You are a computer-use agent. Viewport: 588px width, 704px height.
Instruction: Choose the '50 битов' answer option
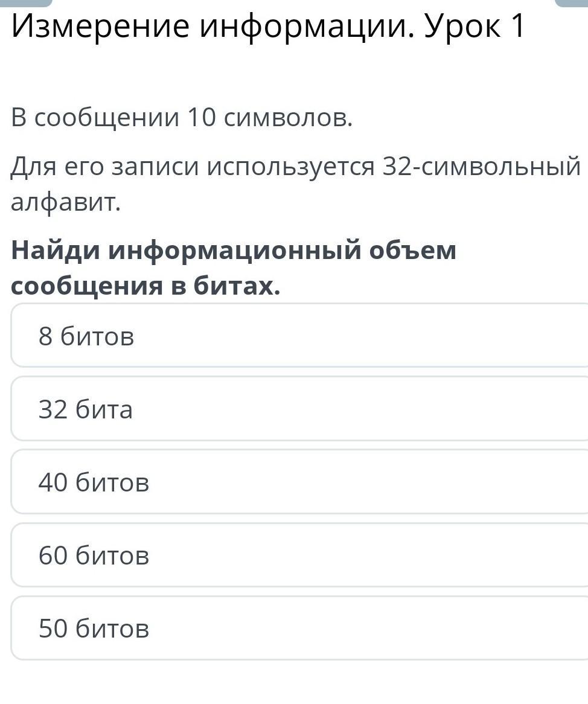299,629
